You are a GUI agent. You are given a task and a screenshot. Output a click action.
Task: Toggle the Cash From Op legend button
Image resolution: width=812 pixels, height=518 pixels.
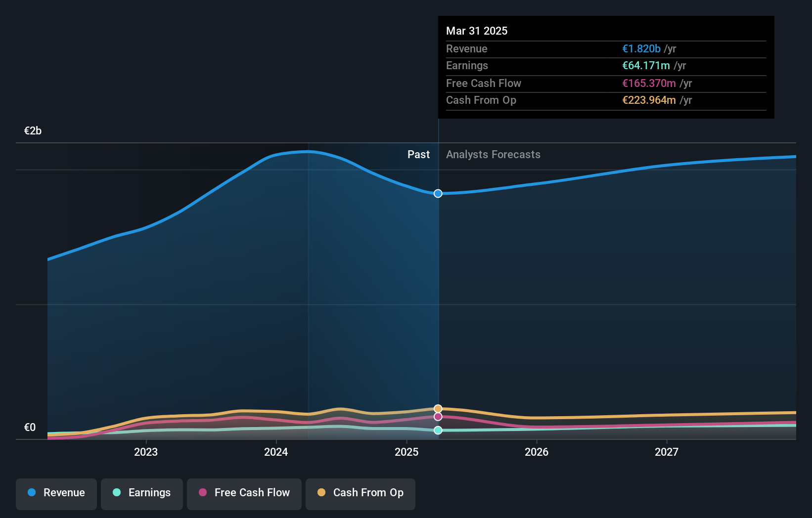(361, 494)
